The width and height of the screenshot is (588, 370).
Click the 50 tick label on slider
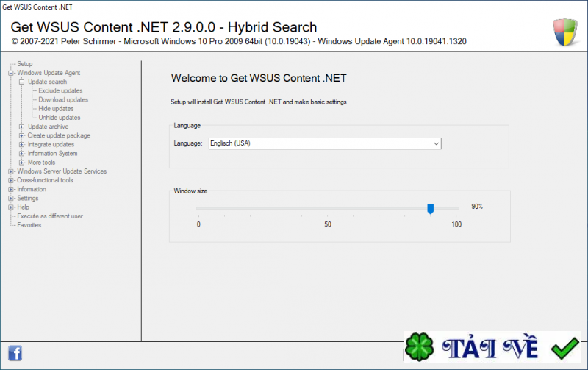[x=328, y=224]
